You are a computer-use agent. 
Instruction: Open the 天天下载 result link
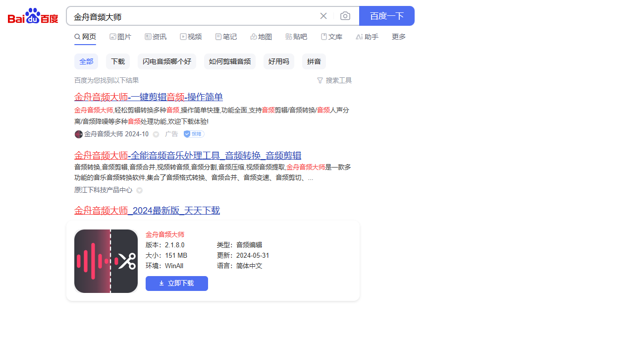click(x=147, y=210)
